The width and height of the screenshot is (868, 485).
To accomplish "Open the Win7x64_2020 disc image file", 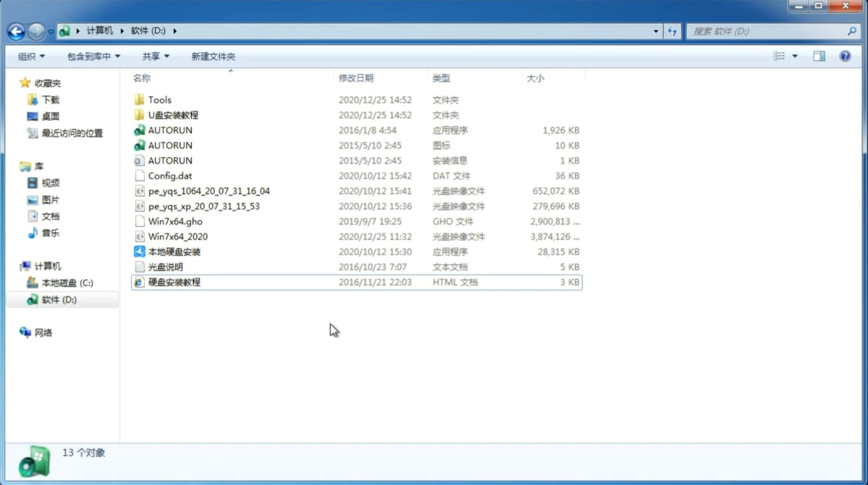I will tap(178, 236).
